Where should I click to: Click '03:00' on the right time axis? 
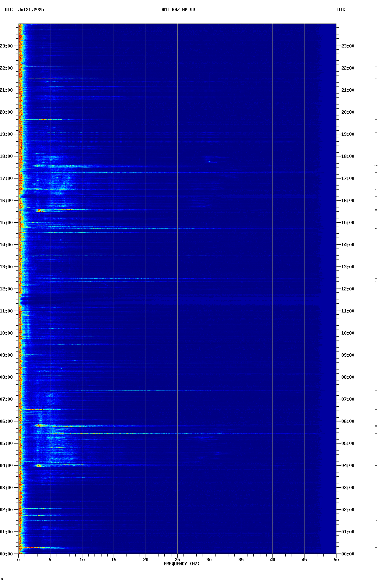(348, 488)
